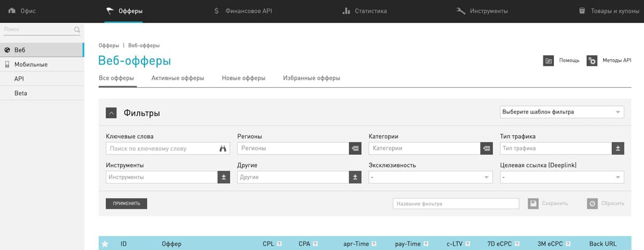Switch to the Все офферы tab
The image size is (644, 250).
pyautogui.click(x=116, y=78)
